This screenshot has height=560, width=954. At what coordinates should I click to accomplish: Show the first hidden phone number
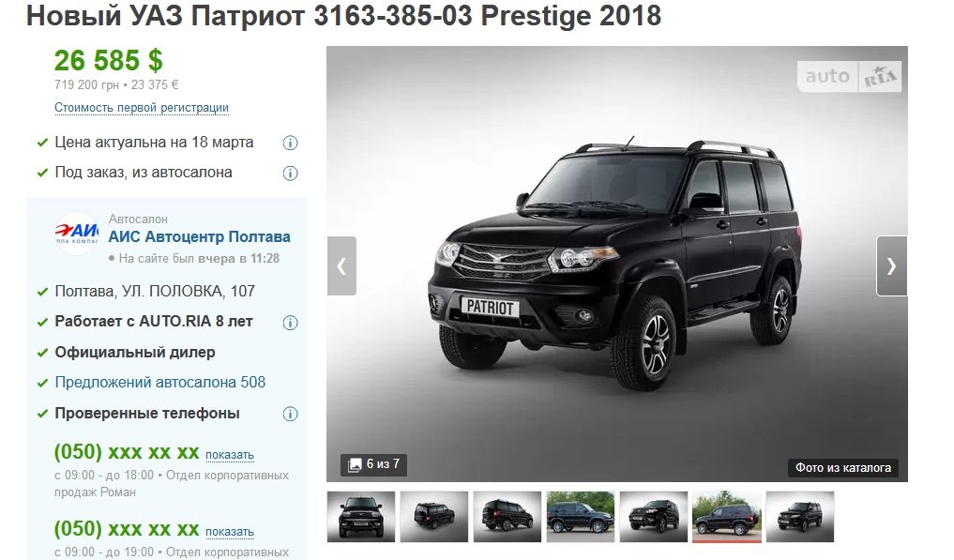pos(230,455)
